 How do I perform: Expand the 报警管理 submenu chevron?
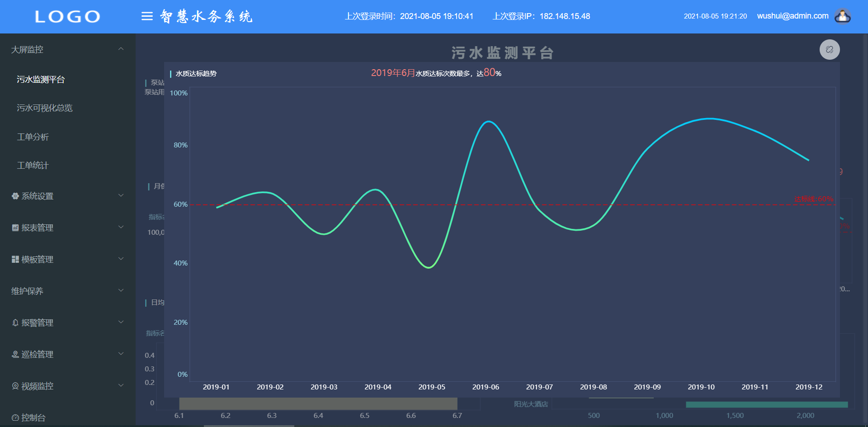pos(121,322)
